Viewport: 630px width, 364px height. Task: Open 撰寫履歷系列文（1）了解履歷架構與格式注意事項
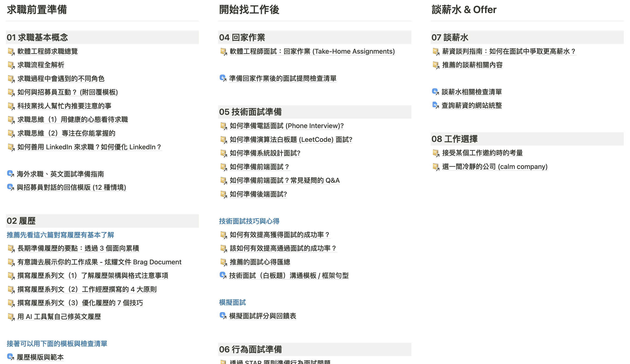(x=93, y=276)
